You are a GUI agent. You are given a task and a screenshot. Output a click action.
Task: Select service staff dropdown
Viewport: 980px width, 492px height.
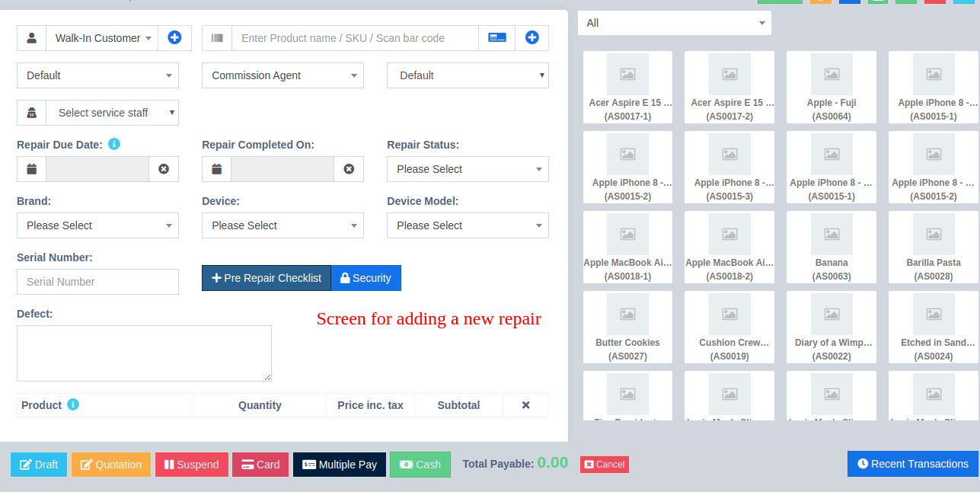112,113
